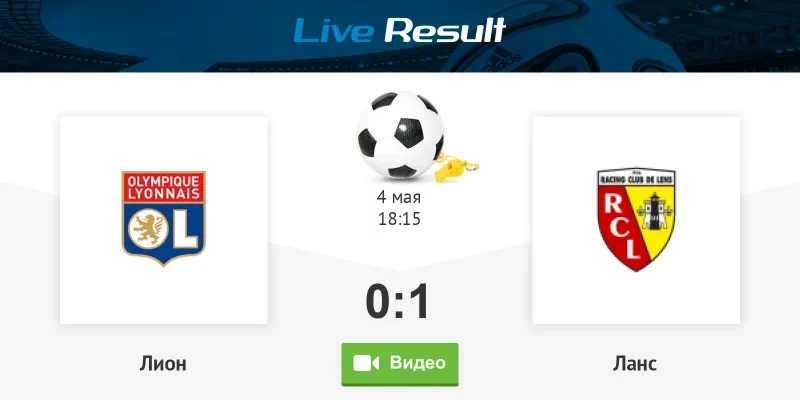
Task: Click the lion emblem inside Lyon crest
Action: pos(148,230)
